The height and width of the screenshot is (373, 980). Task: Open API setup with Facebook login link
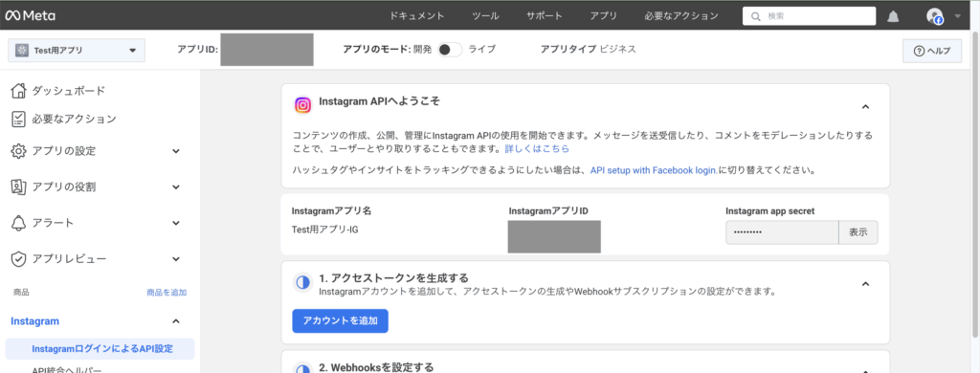(654, 170)
